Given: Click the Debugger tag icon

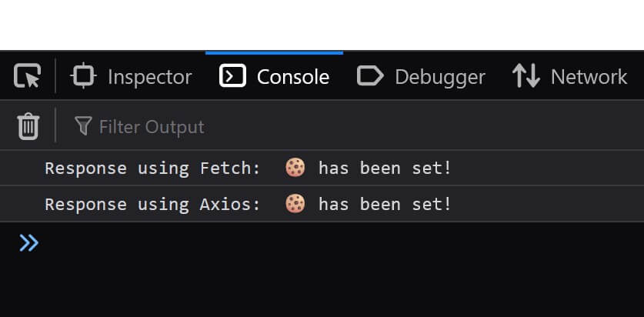Looking at the screenshot, I should (370, 76).
